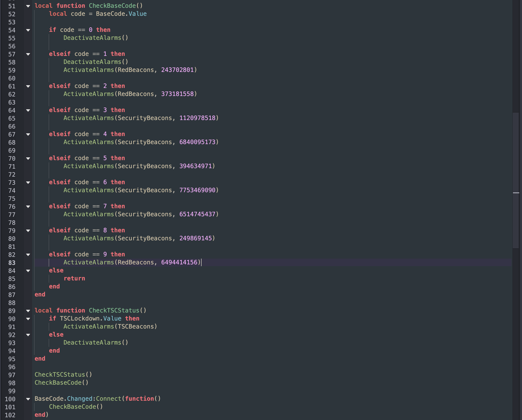Click the 'CheckBaseCode()' call on line 98
Viewport: 522px width, 420px height.
tap(61, 382)
